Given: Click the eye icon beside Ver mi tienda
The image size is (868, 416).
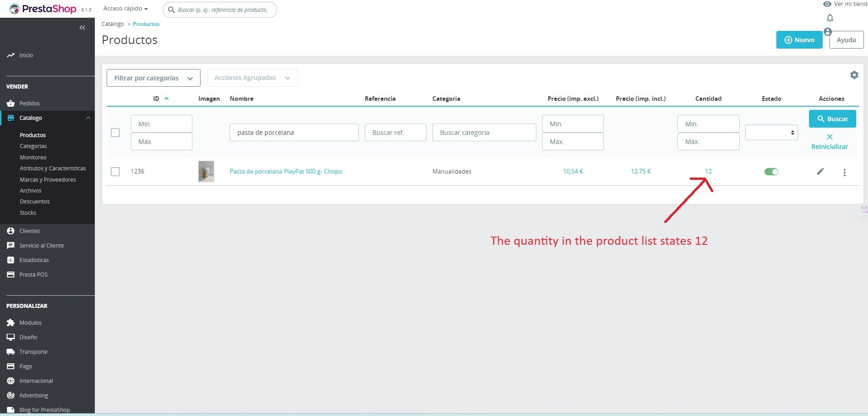Looking at the screenshot, I should [827, 4].
